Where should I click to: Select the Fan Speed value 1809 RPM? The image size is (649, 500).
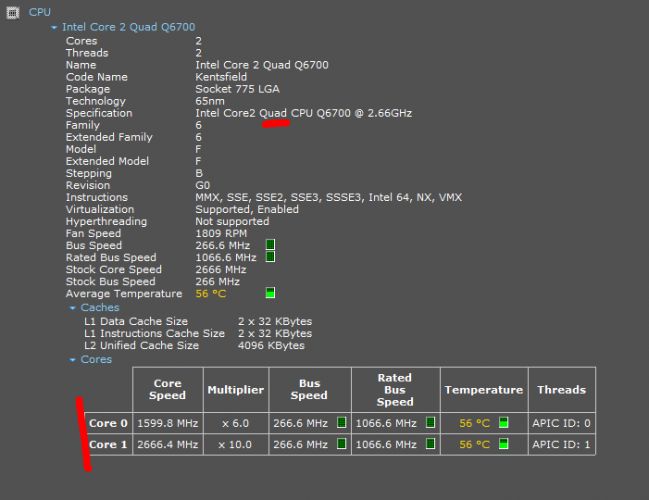[221, 233]
